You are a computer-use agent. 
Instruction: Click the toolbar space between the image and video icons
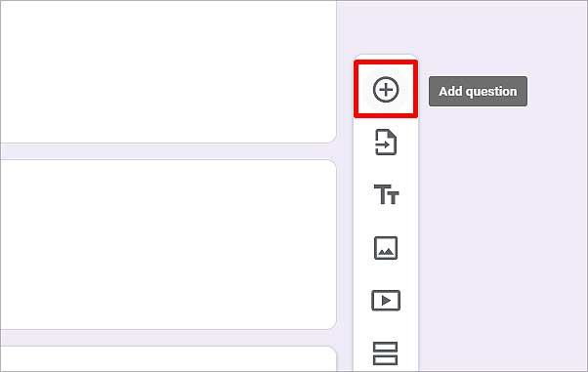386,274
